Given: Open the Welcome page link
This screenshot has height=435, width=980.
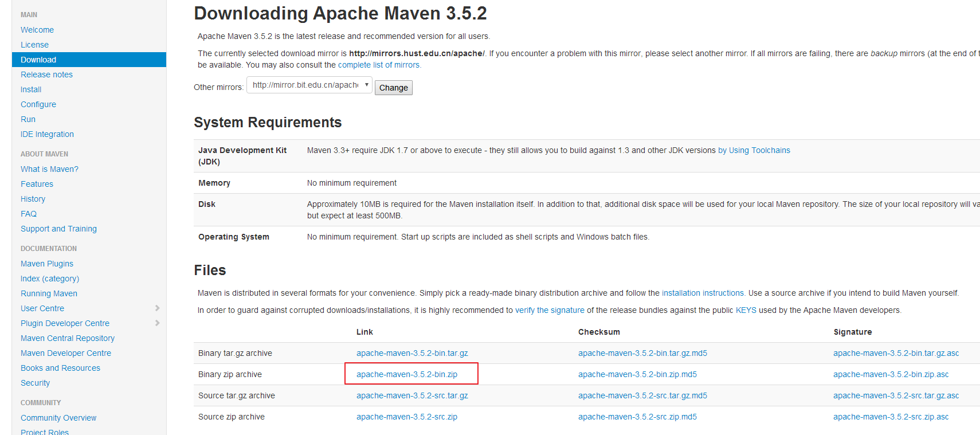Looking at the screenshot, I should [37, 30].
